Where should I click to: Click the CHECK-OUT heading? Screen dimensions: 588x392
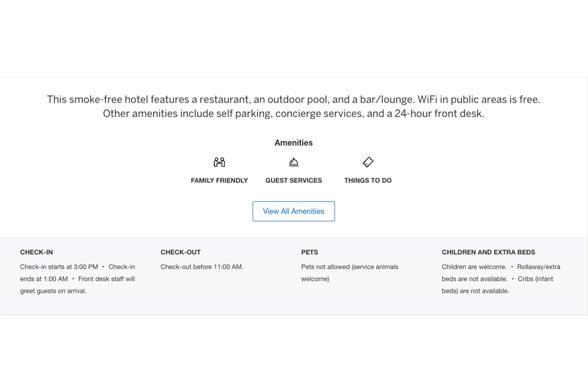(x=180, y=252)
